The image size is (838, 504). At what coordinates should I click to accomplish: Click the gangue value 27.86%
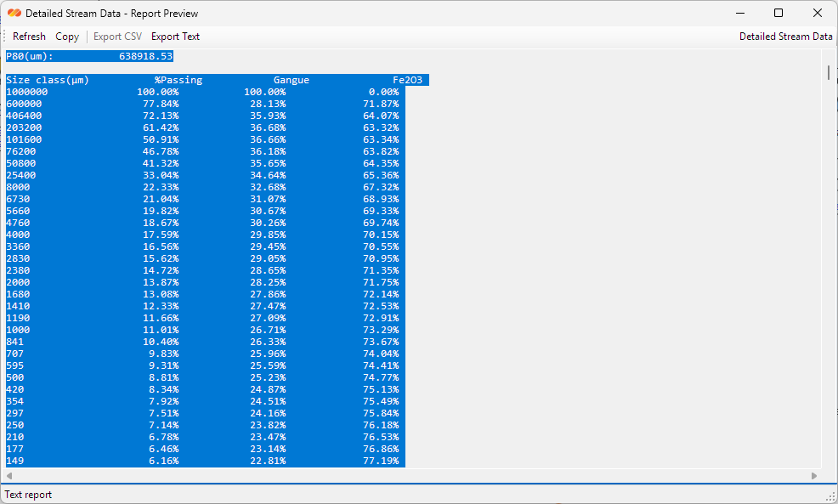tap(268, 294)
